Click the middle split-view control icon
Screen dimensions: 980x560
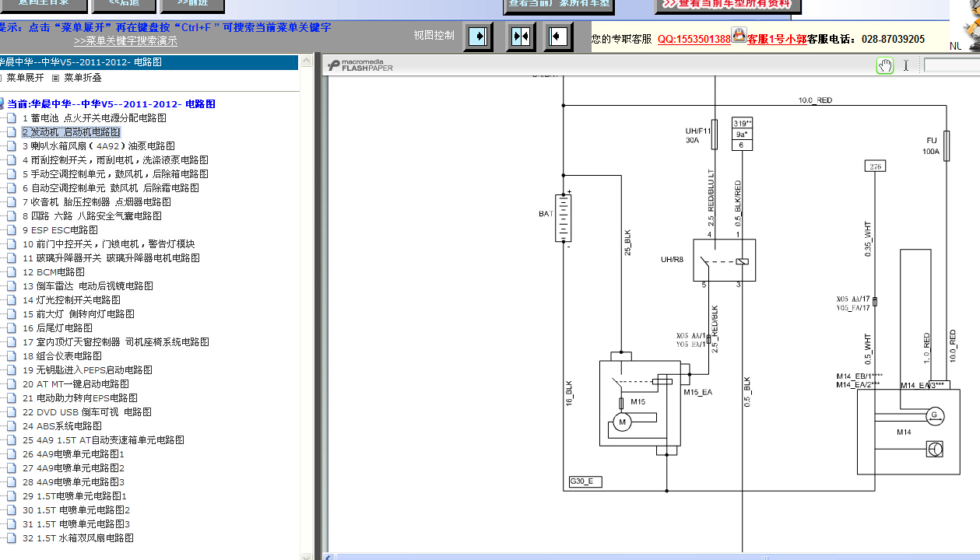click(x=520, y=36)
